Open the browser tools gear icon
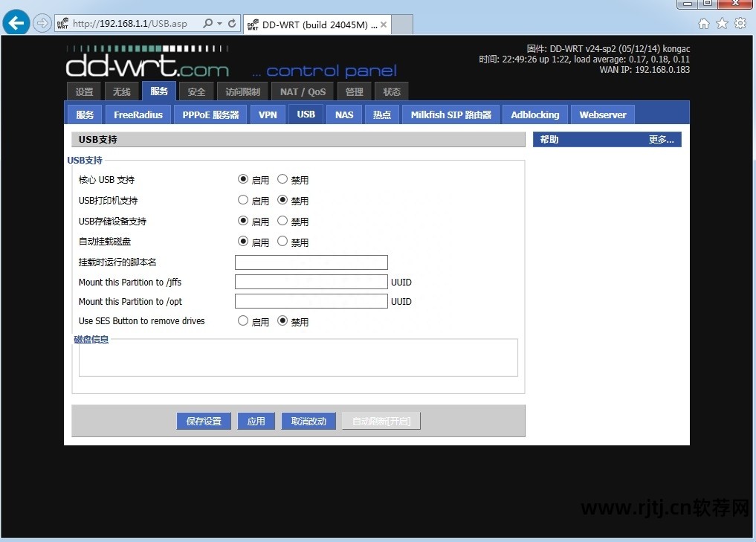Viewport: 756px width, 542px height. [x=740, y=23]
